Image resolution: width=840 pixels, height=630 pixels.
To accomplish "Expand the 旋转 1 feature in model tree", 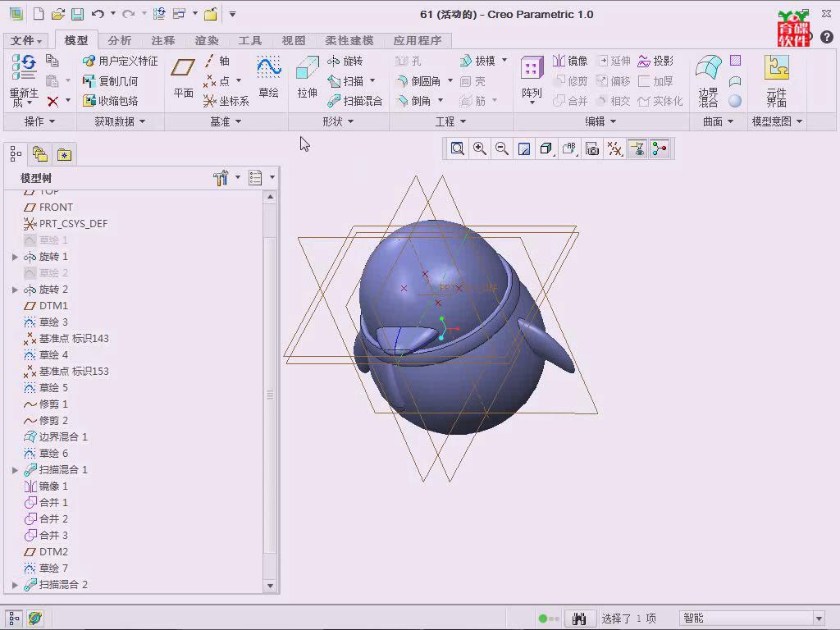I will (15, 257).
